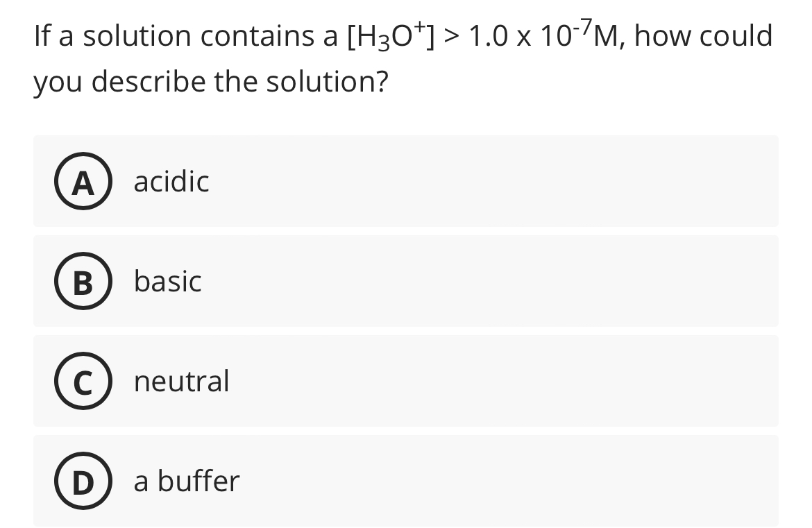Select answer row containing 'basic'

coord(406,281)
